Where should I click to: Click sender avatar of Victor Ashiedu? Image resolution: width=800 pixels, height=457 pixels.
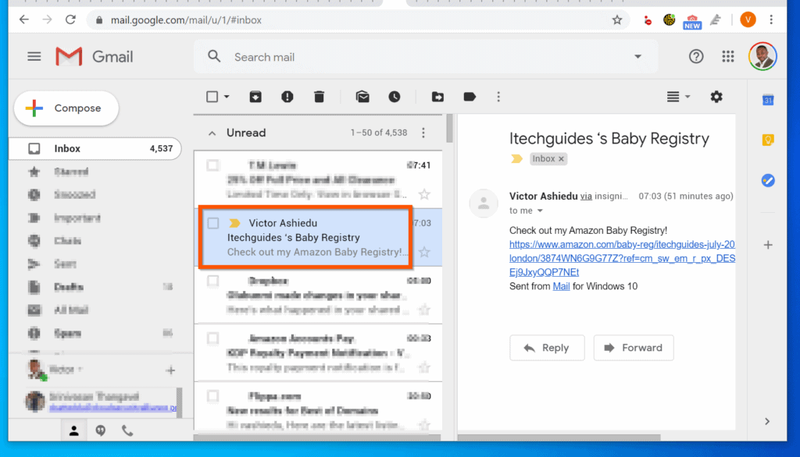point(483,204)
